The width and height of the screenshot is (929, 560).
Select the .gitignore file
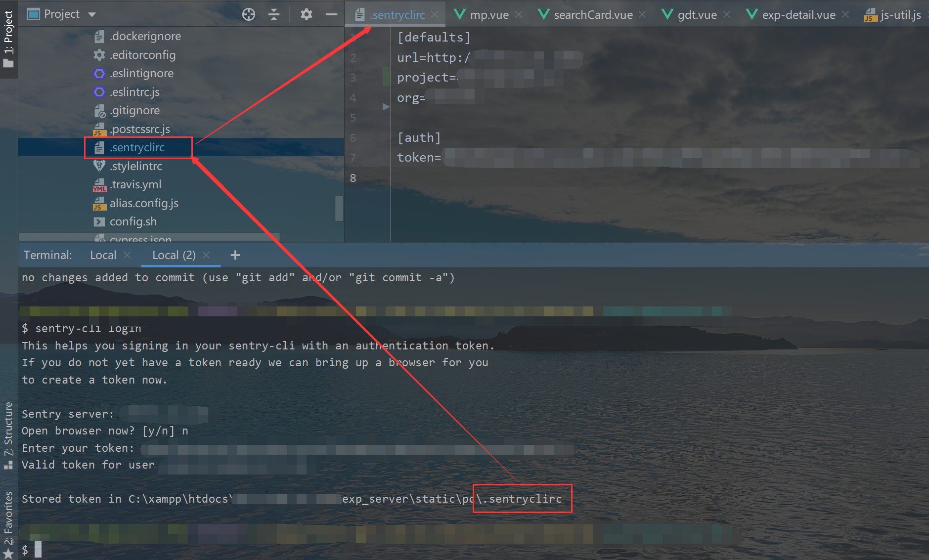click(x=134, y=110)
